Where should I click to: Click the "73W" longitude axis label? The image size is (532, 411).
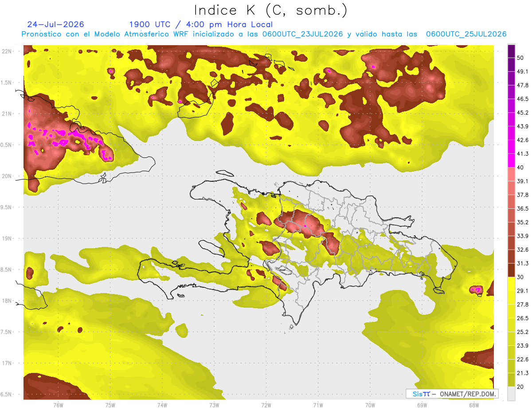tap(214, 405)
